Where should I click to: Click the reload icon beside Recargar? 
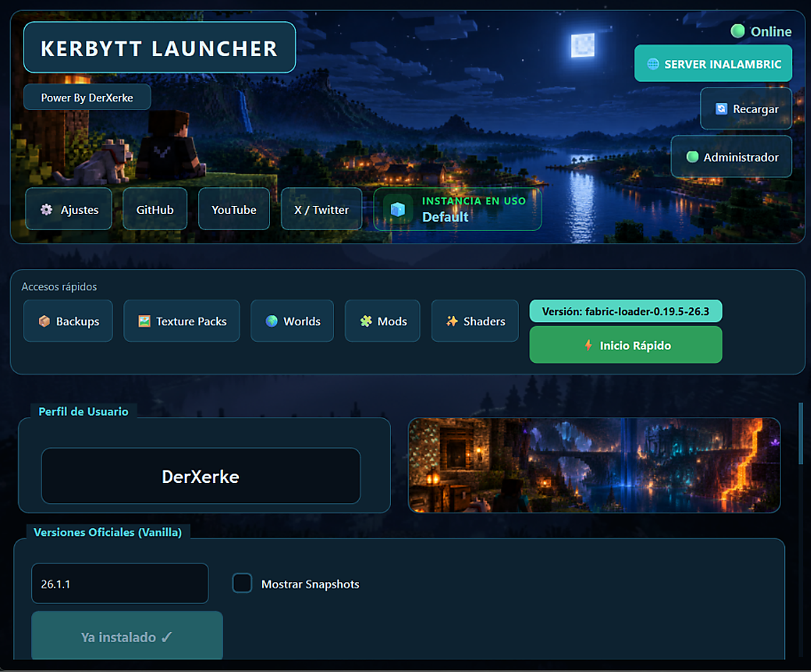721,109
